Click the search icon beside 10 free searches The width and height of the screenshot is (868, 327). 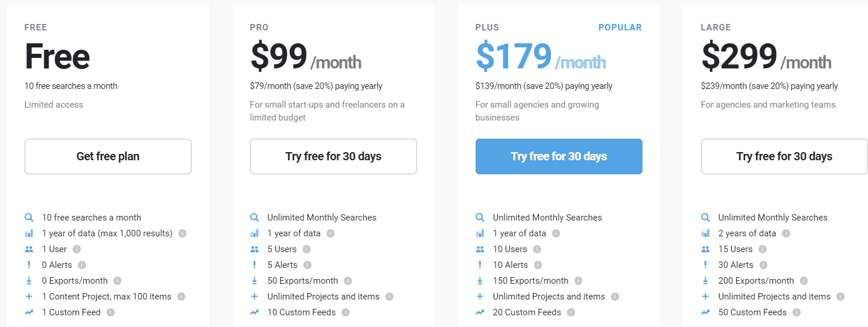pos(29,218)
